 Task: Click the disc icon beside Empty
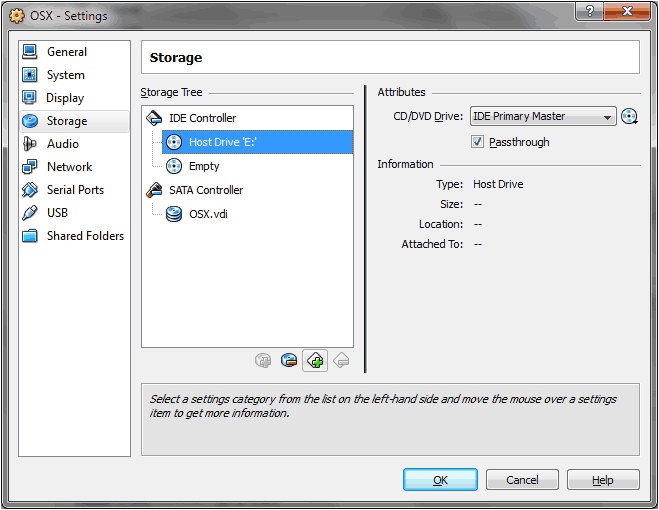pyautogui.click(x=174, y=166)
